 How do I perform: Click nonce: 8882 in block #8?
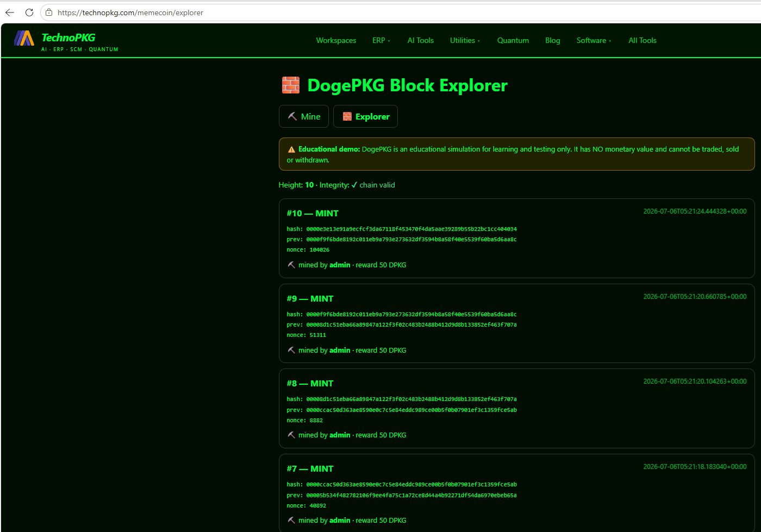click(305, 421)
